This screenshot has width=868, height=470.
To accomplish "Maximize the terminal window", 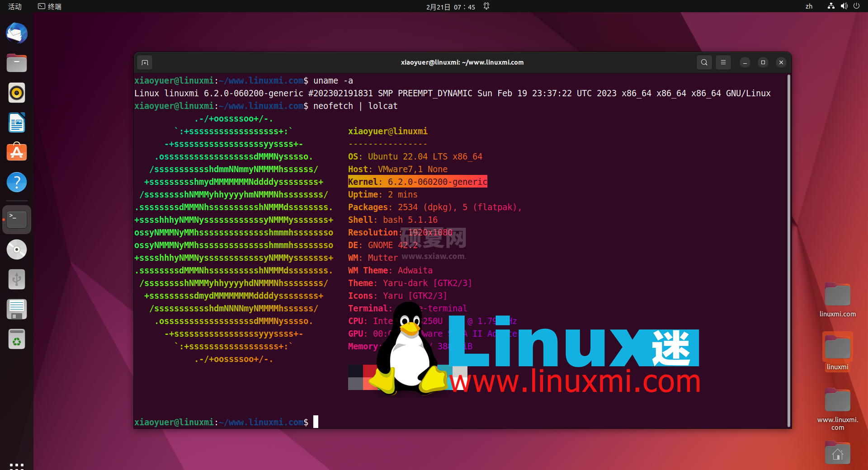I will point(763,62).
